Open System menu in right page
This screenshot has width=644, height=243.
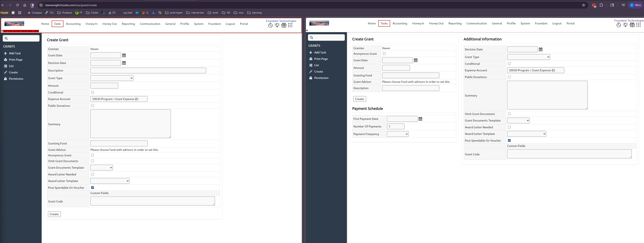point(525,24)
